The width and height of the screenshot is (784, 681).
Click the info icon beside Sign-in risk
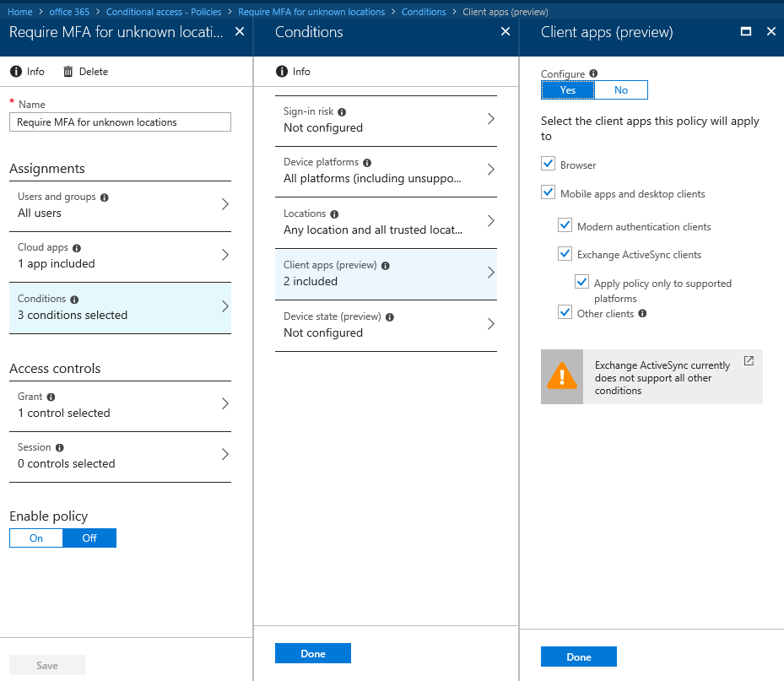click(342, 112)
